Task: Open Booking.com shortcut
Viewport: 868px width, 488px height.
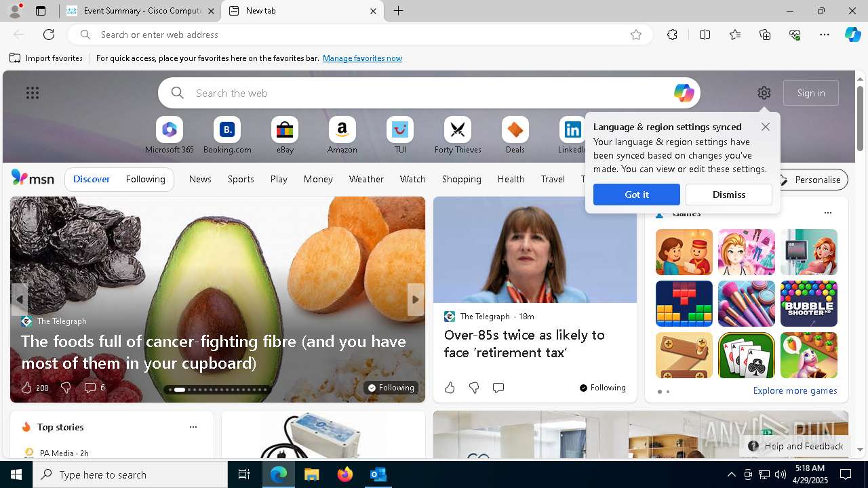Action: click(x=227, y=136)
